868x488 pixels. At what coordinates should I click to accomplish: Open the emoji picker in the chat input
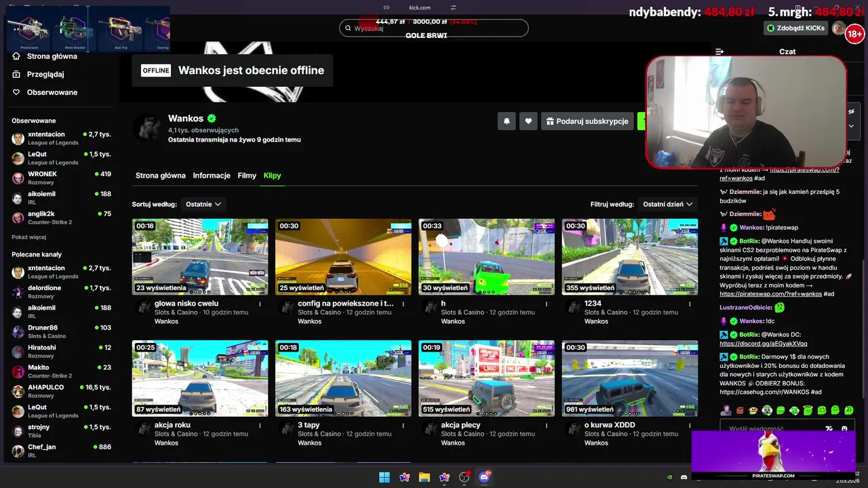click(844, 428)
